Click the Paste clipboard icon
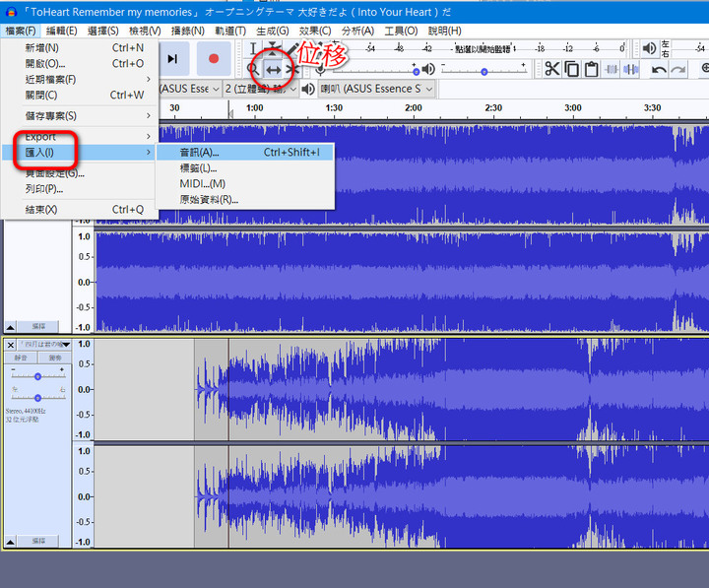Viewport: 709px width, 588px height. click(591, 69)
